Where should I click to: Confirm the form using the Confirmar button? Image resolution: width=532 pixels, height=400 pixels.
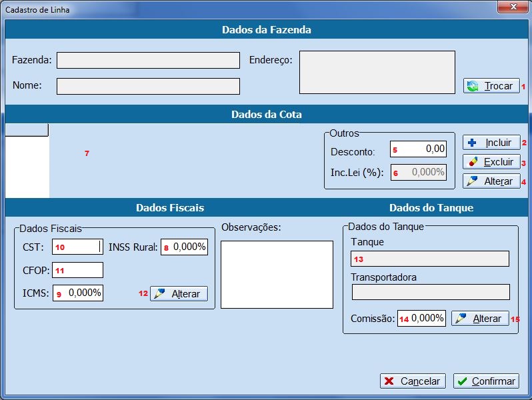486,381
